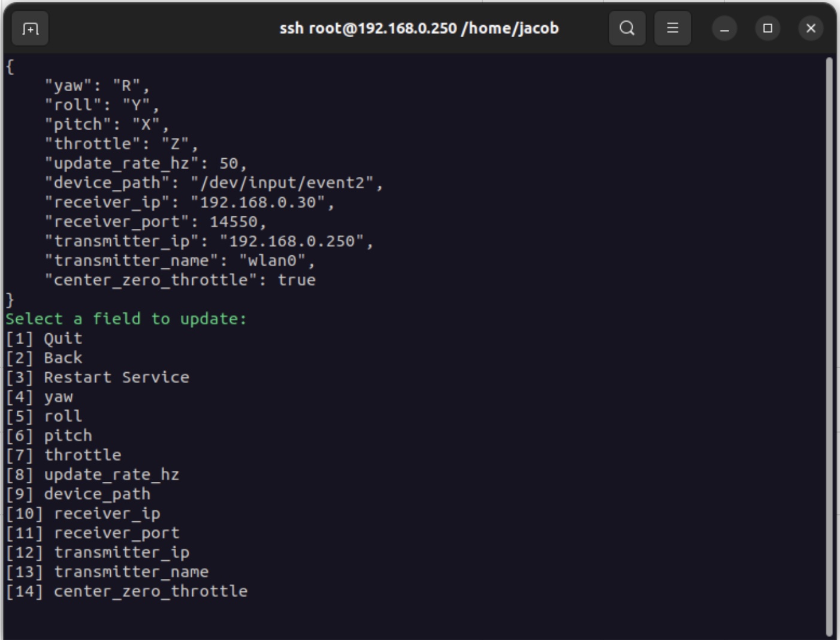This screenshot has width=840, height=640.
Task: Click the '[13] transmitter_name' menu entry
Action: [107, 572]
